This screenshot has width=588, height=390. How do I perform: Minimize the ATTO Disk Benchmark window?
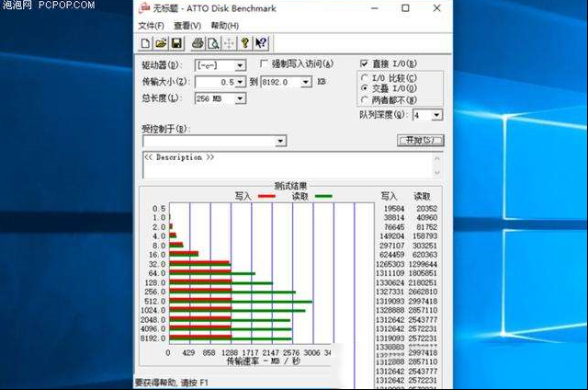pyautogui.click(x=375, y=8)
